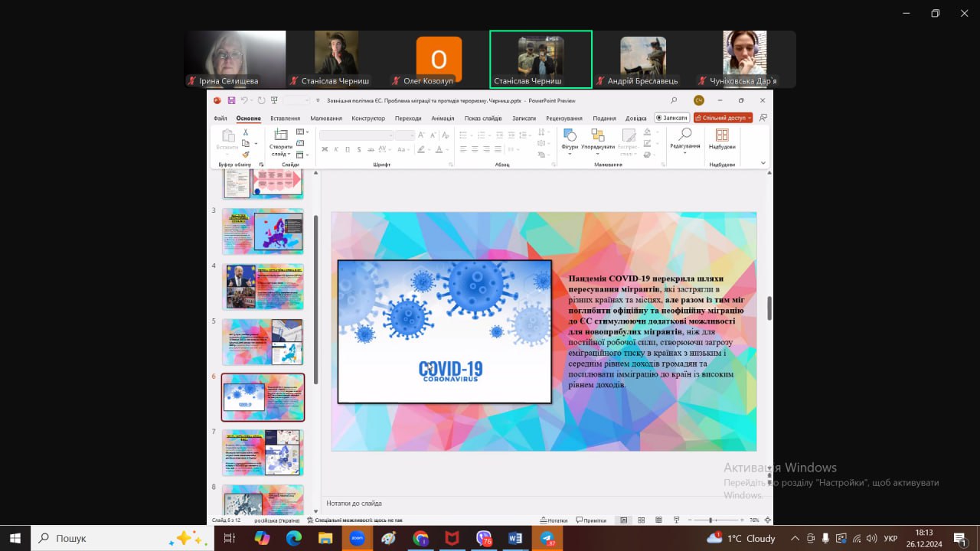Click російська (Україна) language indicator
This screenshot has width=980, height=551.
(x=277, y=520)
